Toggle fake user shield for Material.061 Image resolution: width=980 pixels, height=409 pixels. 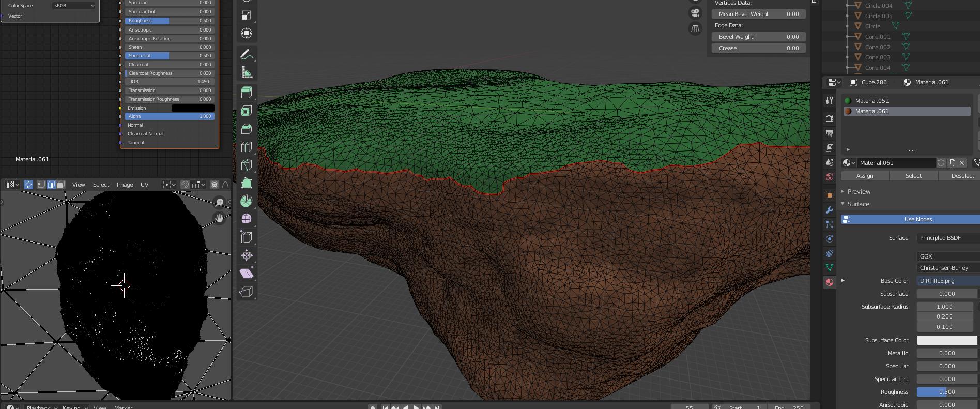coord(941,163)
